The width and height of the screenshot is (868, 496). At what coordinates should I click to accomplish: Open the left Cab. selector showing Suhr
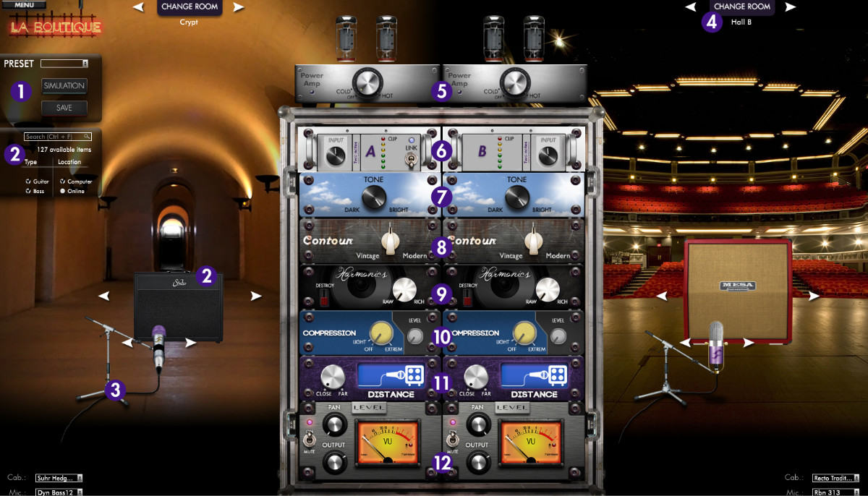(59, 477)
